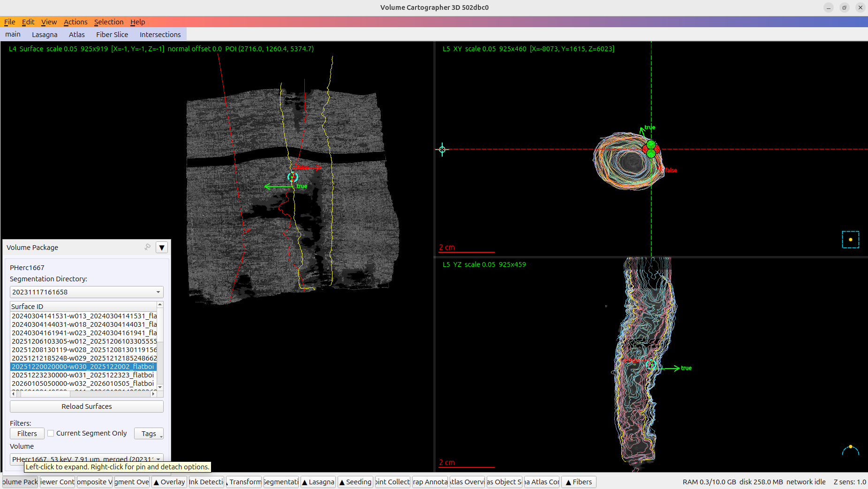Image resolution: width=868 pixels, height=489 pixels.
Task: Expand the Overlay dock panel
Action: (x=169, y=482)
